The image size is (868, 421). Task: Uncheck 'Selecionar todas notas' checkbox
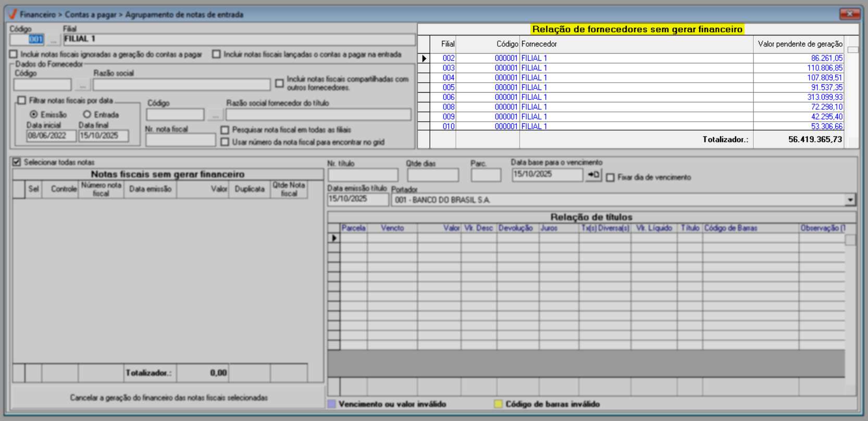click(17, 162)
